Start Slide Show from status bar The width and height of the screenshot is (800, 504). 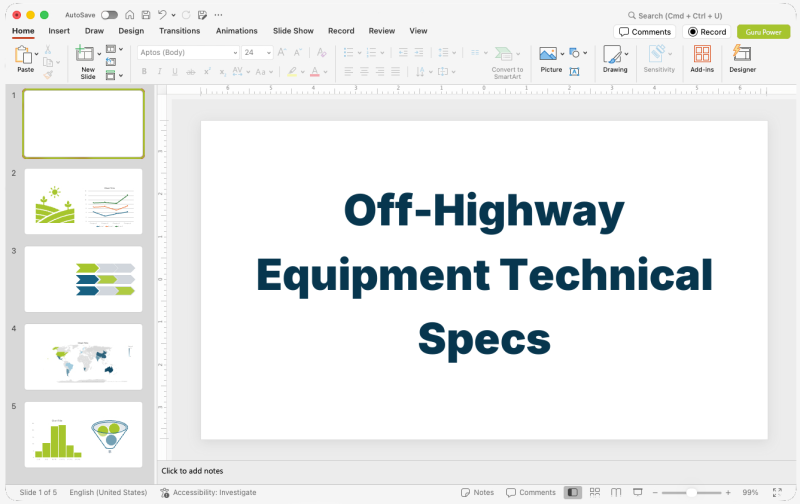[x=637, y=492]
